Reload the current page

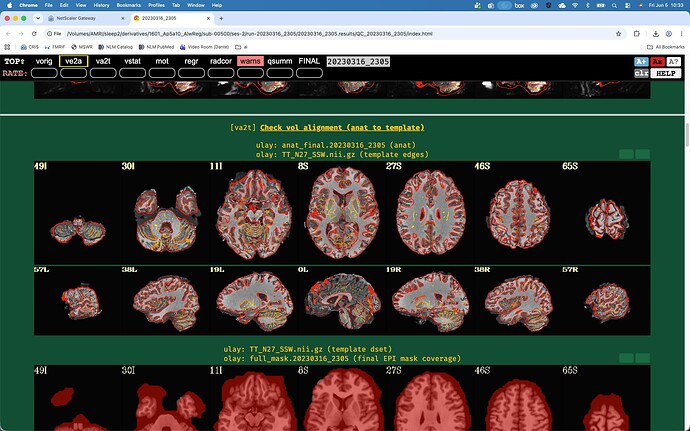[x=34, y=33]
